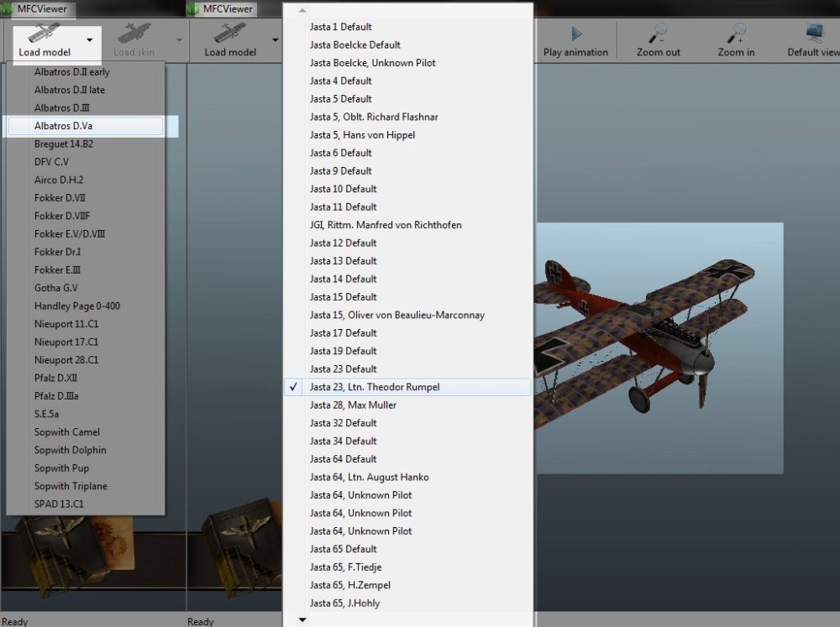Viewport: 840px width, 627px height.
Task: Select SPAD 13.C1 from model list
Action: point(59,504)
